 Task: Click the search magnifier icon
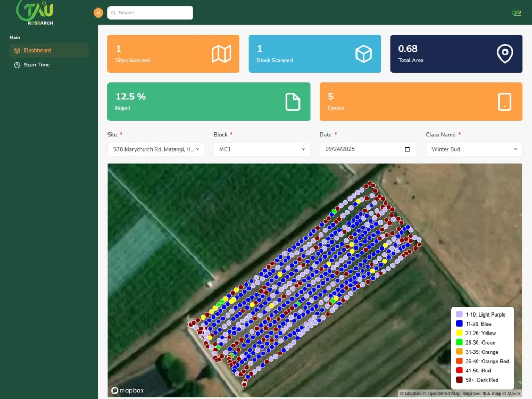(113, 13)
